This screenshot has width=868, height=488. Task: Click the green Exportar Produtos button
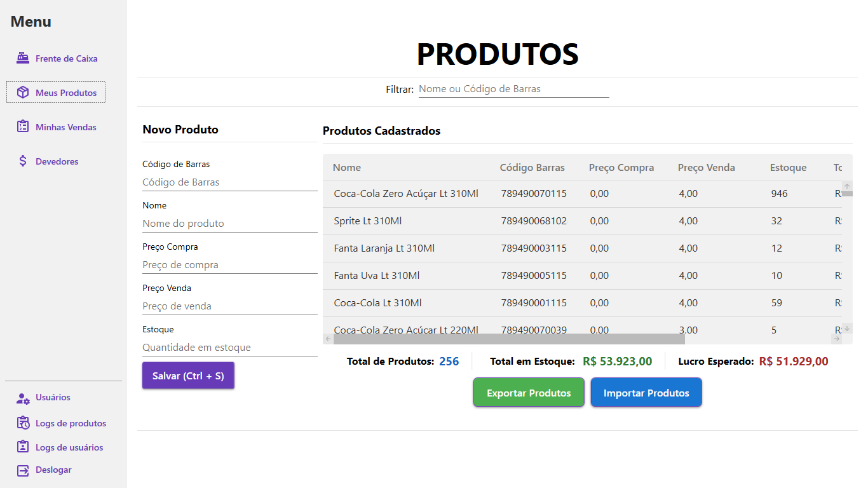tap(529, 393)
